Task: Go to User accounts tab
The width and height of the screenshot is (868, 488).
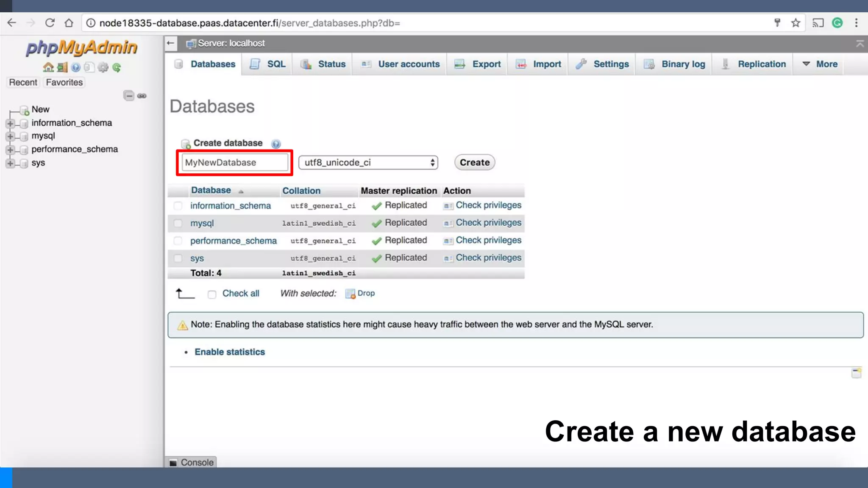Action: (400, 64)
